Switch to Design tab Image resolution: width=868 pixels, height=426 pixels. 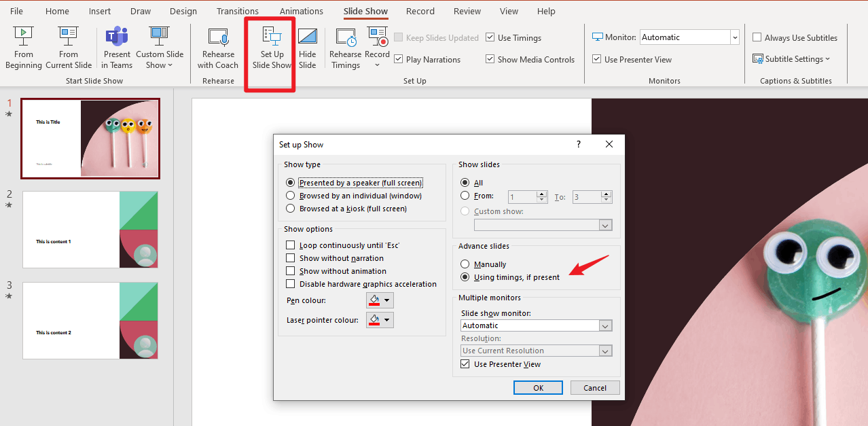(x=183, y=11)
